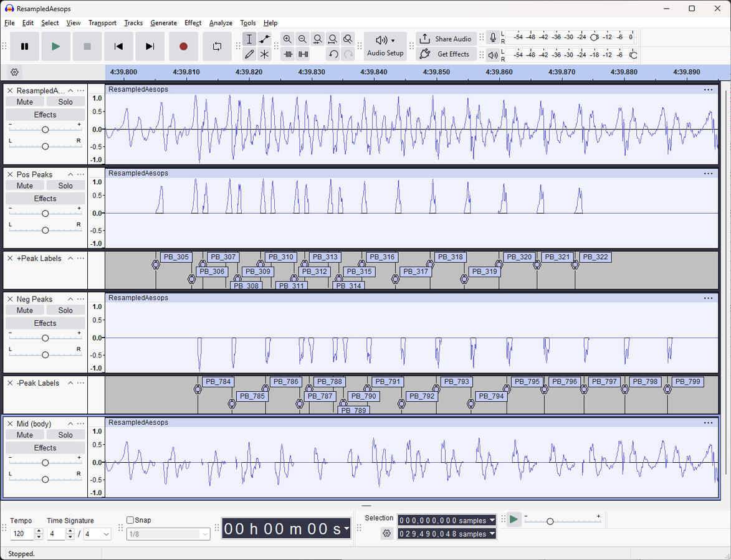Silence the selected audio
This screenshot has height=560, width=731.
pyautogui.click(x=302, y=54)
